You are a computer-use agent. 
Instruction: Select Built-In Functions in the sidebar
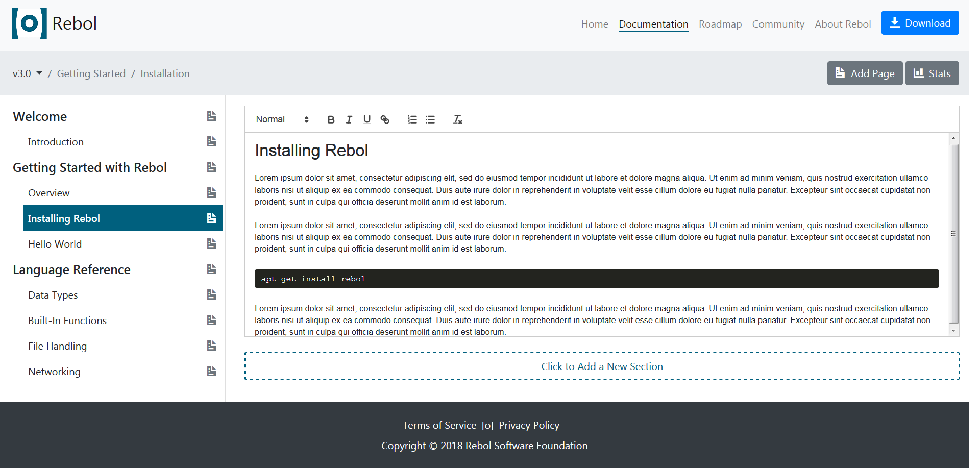(x=67, y=321)
